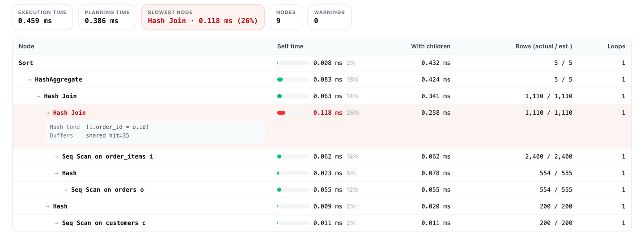644x234 pixels.
Task: Click 554 / 555 rows in Seq Scan on orders row
Action: (x=556, y=189)
